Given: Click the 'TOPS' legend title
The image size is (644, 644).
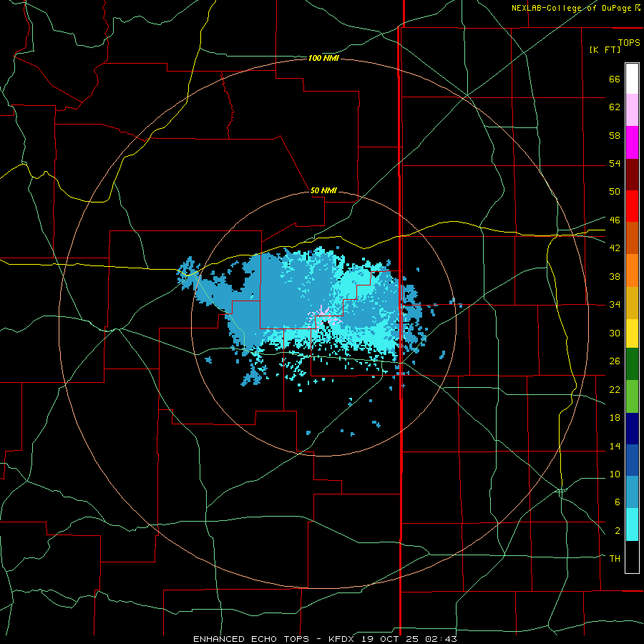Looking at the screenshot, I should click(x=629, y=42).
